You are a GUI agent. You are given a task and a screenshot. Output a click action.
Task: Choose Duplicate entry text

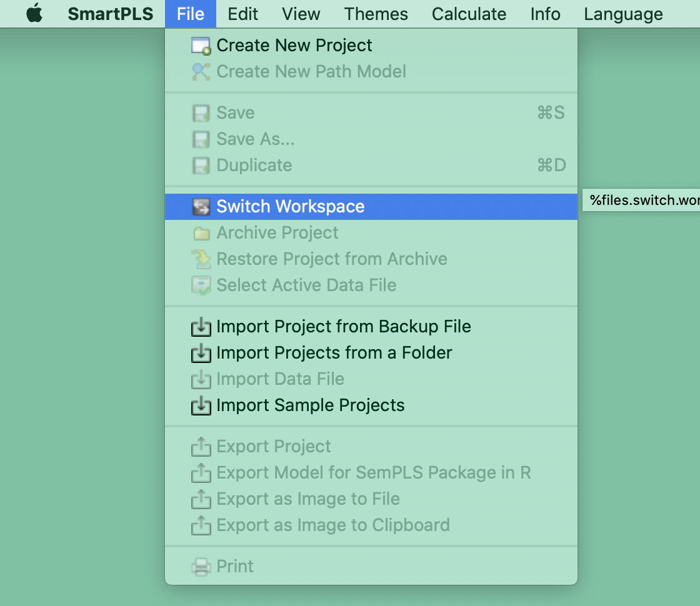(x=254, y=166)
